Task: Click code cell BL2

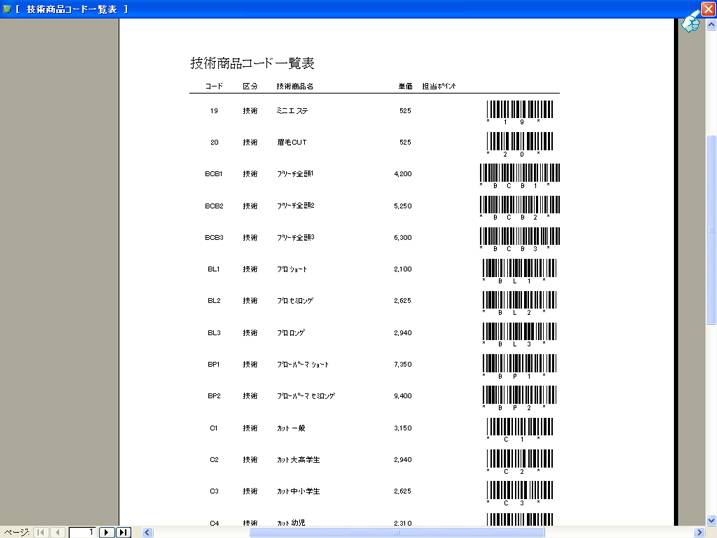Action: click(x=214, y=300)
